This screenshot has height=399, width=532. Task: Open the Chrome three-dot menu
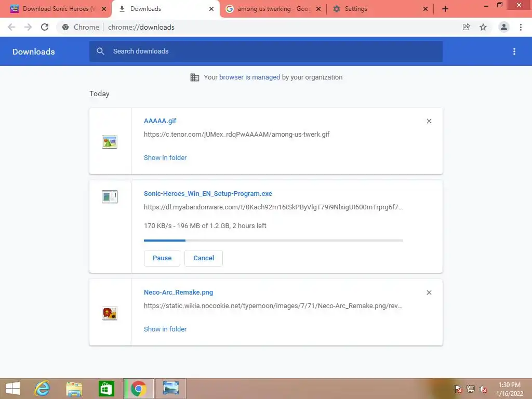[521, 27]
